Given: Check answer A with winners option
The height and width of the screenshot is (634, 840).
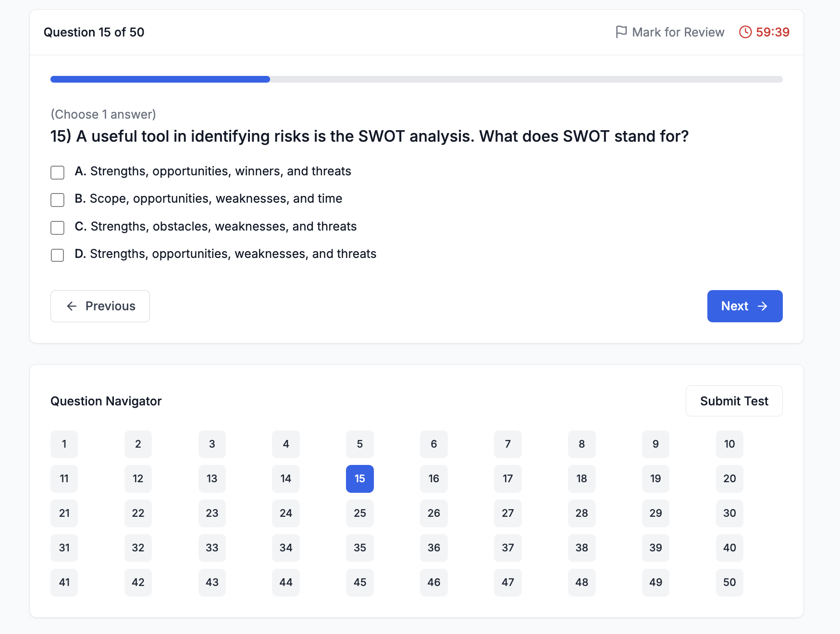Looking at the screenshot, I should [x=58, y=172].
